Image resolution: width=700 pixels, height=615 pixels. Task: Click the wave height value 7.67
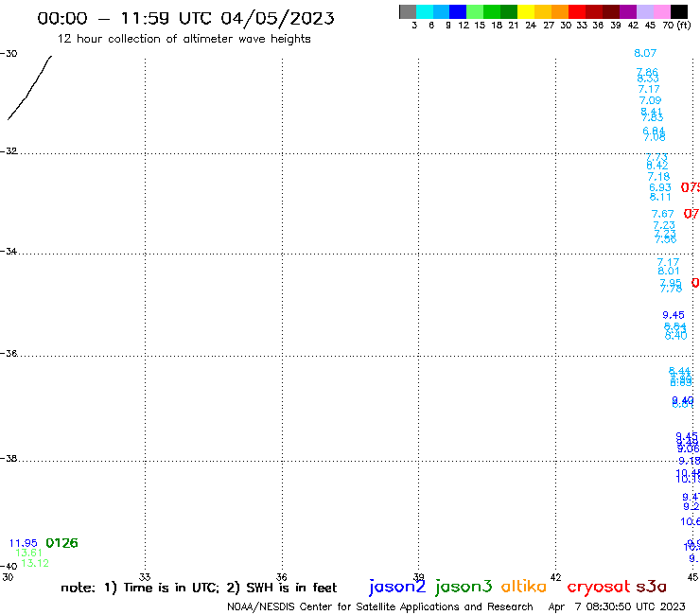pos(662,214)
